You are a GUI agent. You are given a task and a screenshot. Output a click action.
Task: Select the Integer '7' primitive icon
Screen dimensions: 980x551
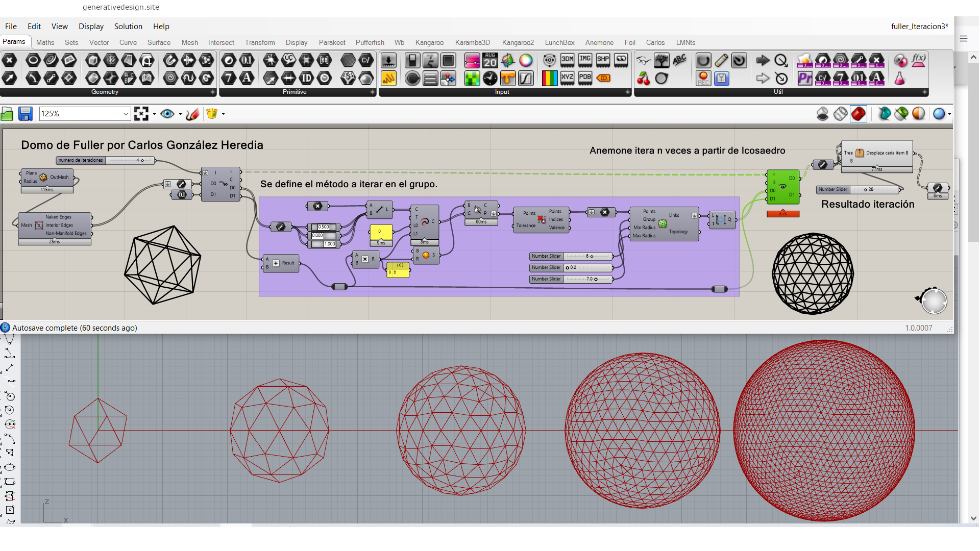pyautogui.click(x=229, y=78)
